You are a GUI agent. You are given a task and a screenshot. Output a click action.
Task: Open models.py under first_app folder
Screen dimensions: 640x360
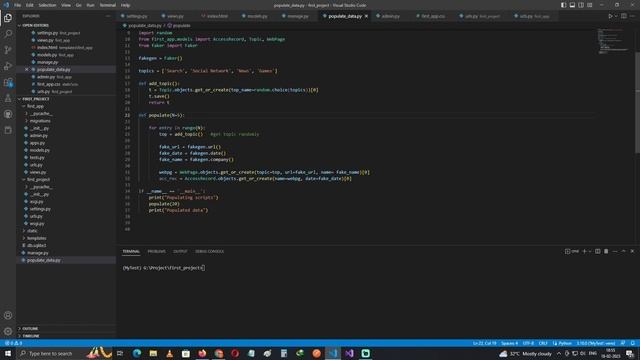point(39,150)
